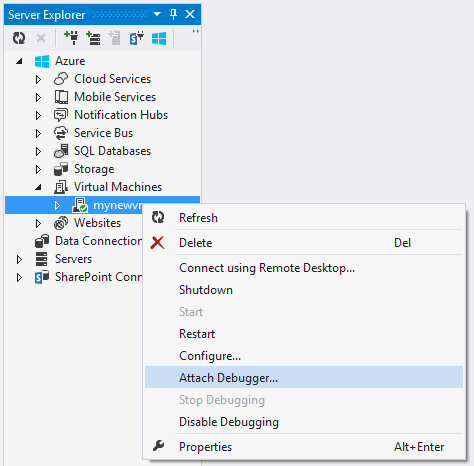Click the Notification Hubs chat icon

pos(61,115)
